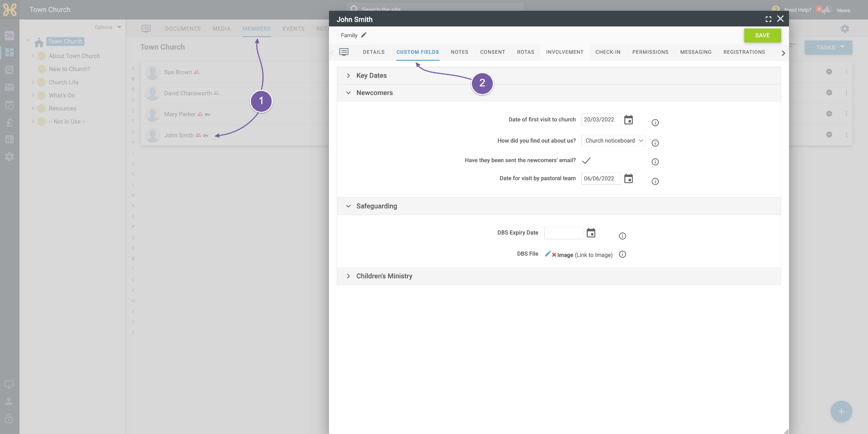
Task: Open the EVENTS tab in main window
Action: 293,29
